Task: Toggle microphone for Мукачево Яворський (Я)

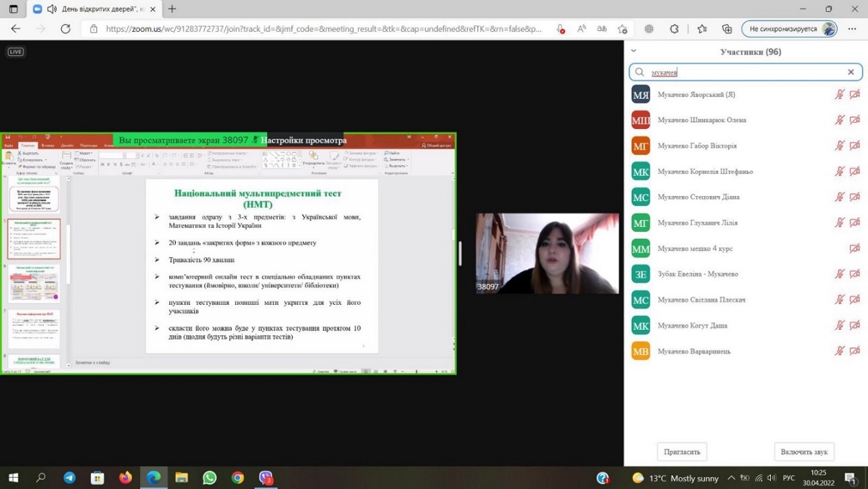Action: (840, 94)
